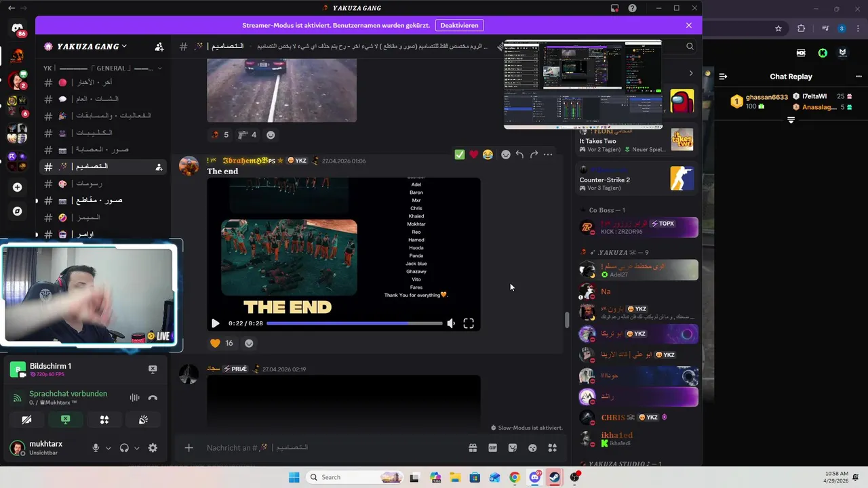This screenshot has width=868, height=488.
Task: Open the attachment plus button in message bar
Action: click(189, 447)
